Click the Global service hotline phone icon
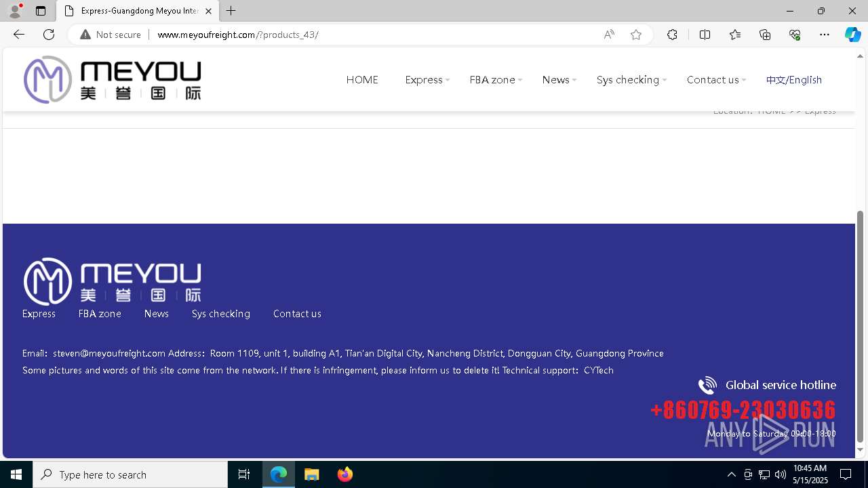 coord(707,385)
